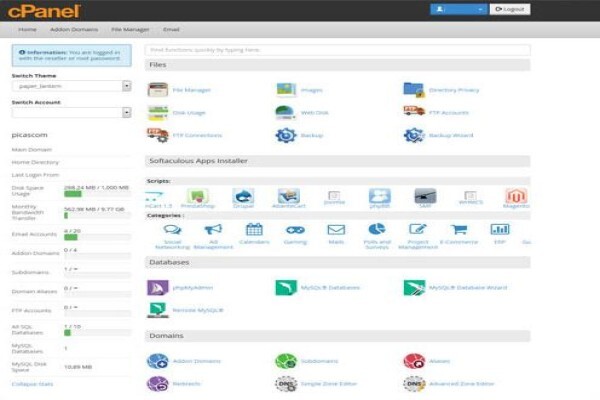
Task: Open the Directory Privacy folder icon
Action: pyautogui.click(x=414, y=90)
